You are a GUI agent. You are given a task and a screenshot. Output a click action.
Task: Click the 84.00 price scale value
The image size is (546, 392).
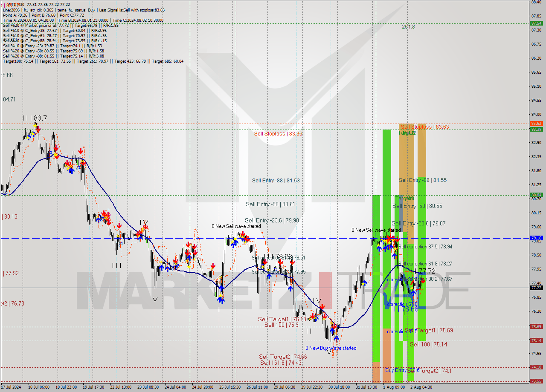536,115
